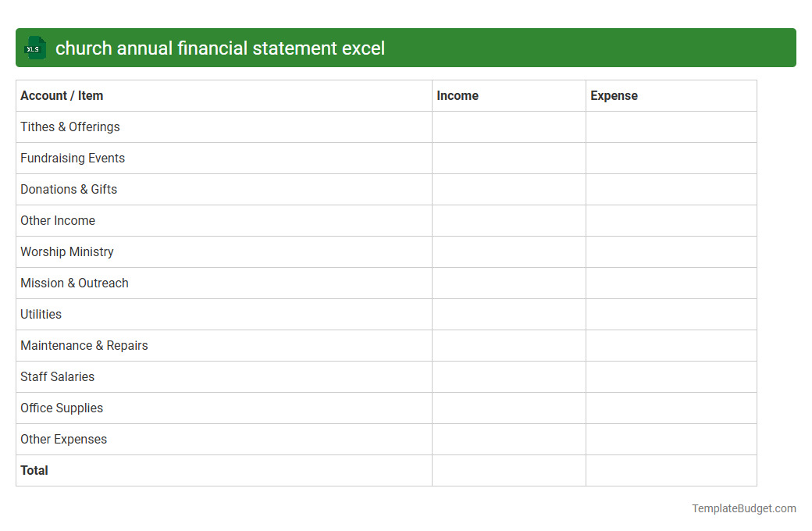812x531 pixels.
Task: Select the green header banner
Action: (x=406, y=48)
